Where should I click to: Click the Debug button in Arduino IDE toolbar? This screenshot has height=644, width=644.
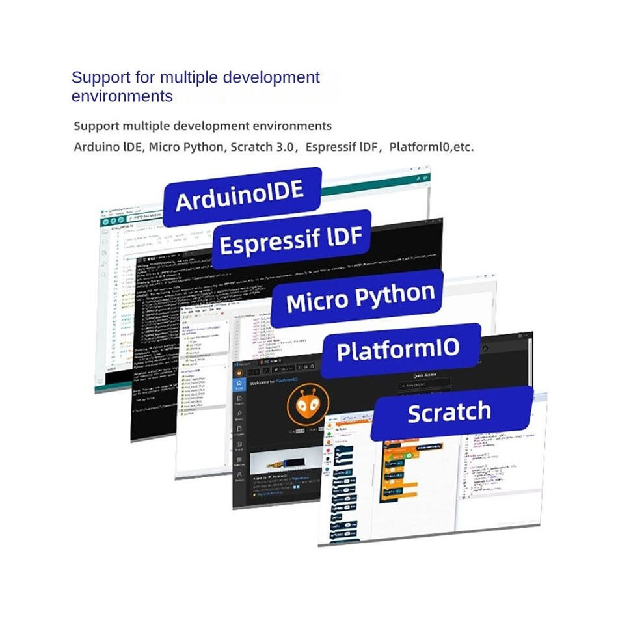121,220
